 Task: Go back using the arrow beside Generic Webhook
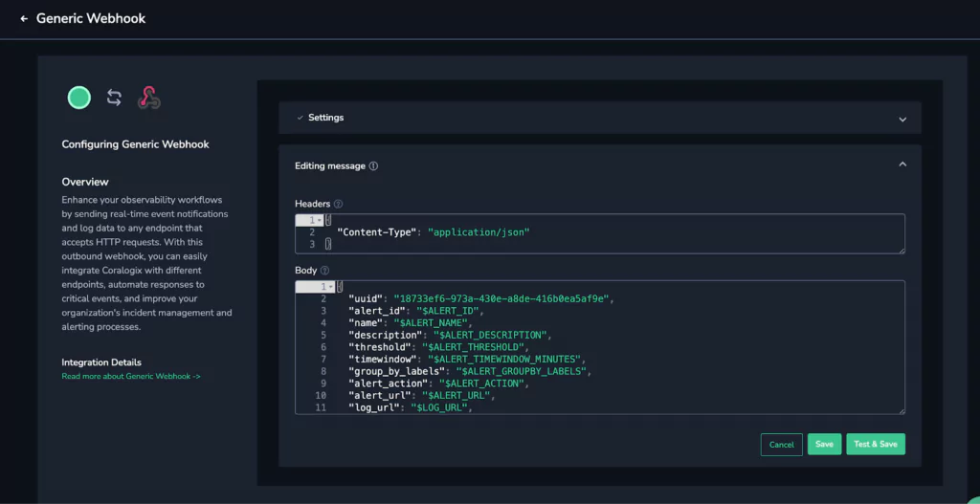[24, 19]
